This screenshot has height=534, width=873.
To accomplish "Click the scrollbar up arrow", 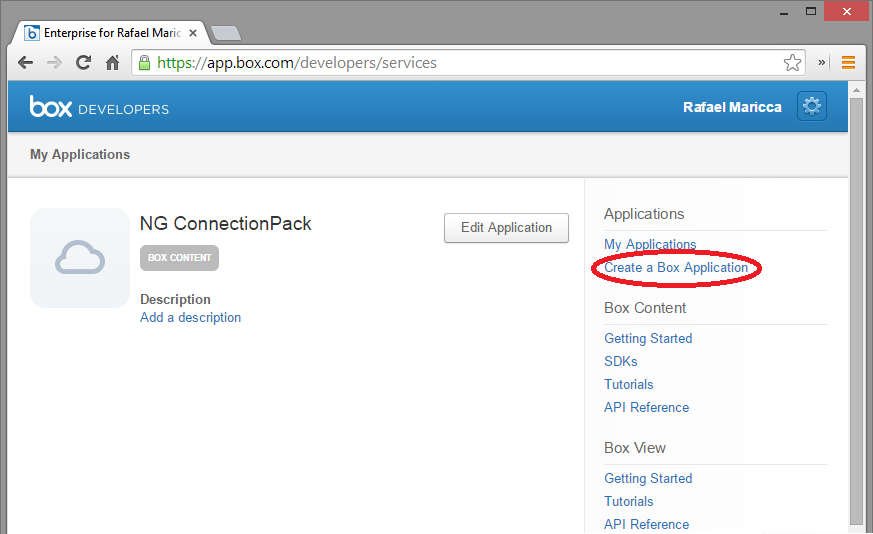I will tap(856, 90).
